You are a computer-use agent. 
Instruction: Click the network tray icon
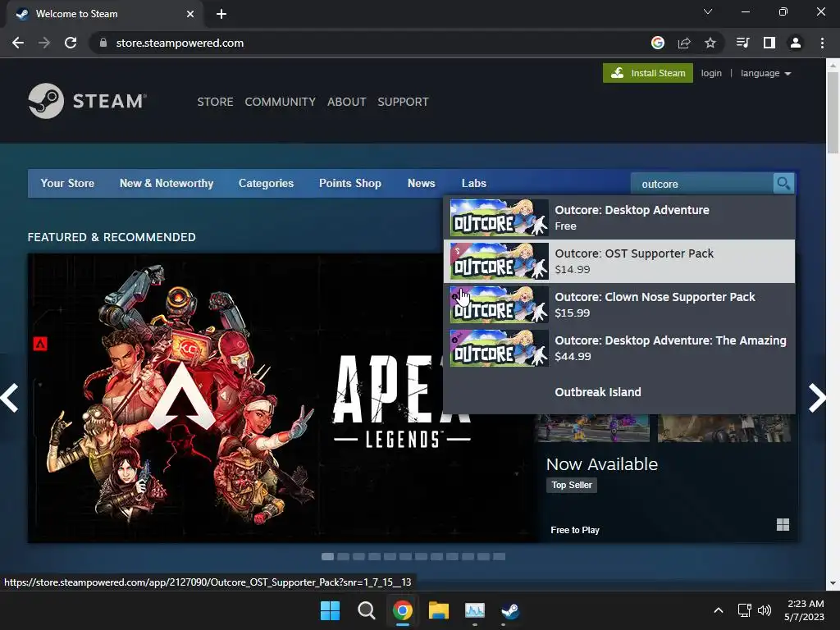[x=744, y=610]
